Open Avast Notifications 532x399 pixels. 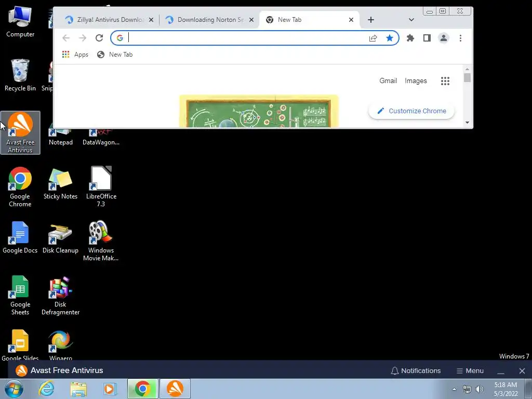416,371
